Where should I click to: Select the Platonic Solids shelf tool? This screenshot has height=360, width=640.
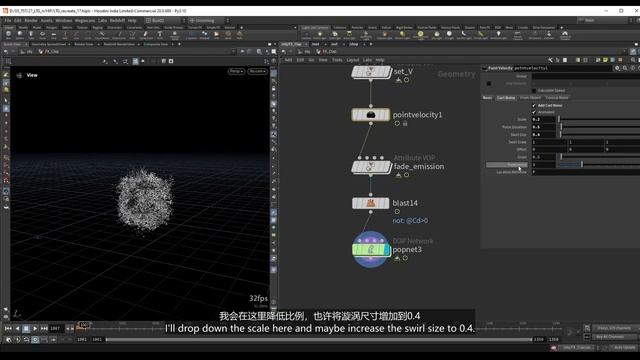[x=175, y=35]
